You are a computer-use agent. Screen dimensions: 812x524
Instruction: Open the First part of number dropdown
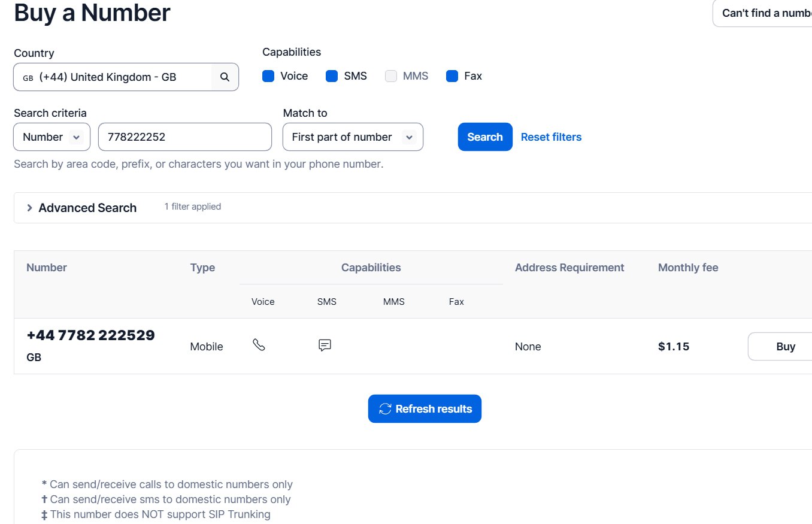[352, 137]
